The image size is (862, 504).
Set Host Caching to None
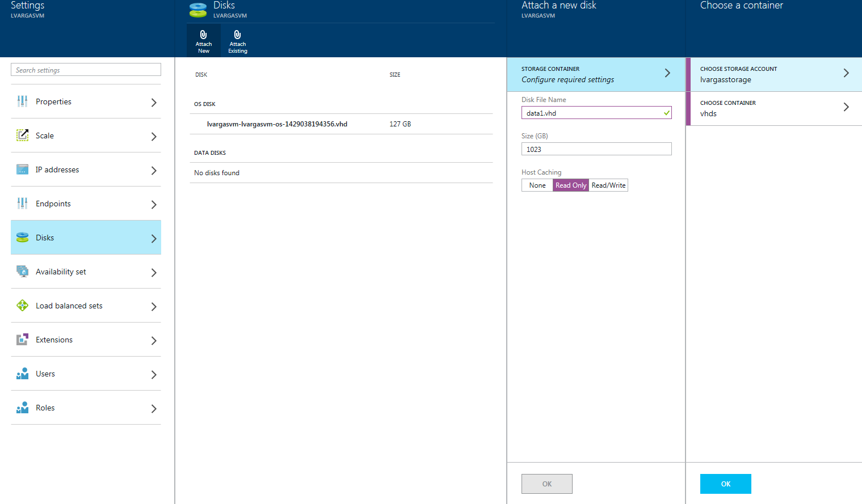click(537, 185)
